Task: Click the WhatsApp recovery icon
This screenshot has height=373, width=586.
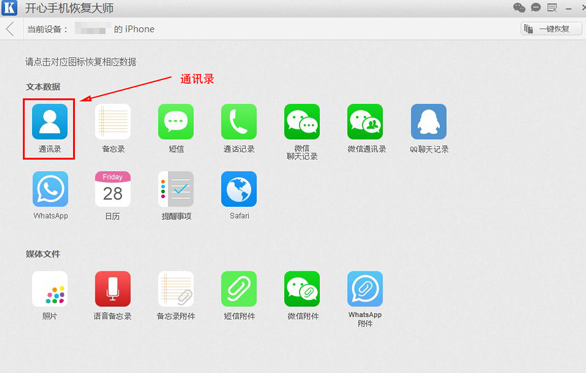Action: click(x=50, y=189)
